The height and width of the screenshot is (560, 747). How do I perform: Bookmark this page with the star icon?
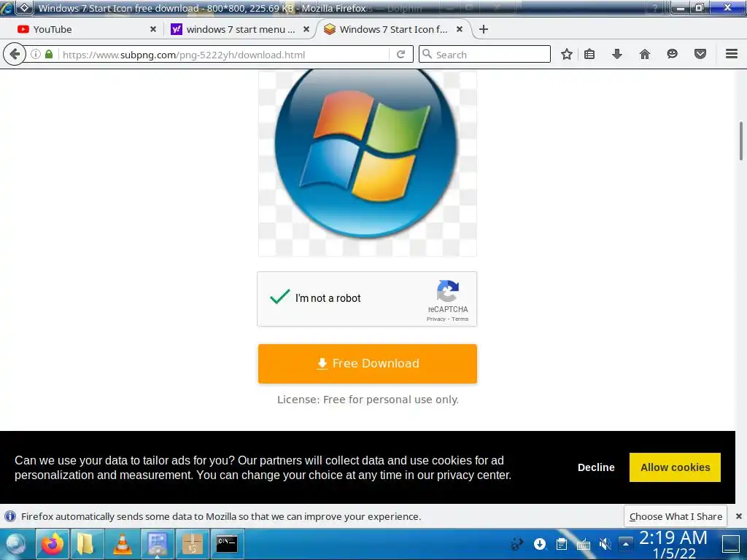tap(566, 54)
